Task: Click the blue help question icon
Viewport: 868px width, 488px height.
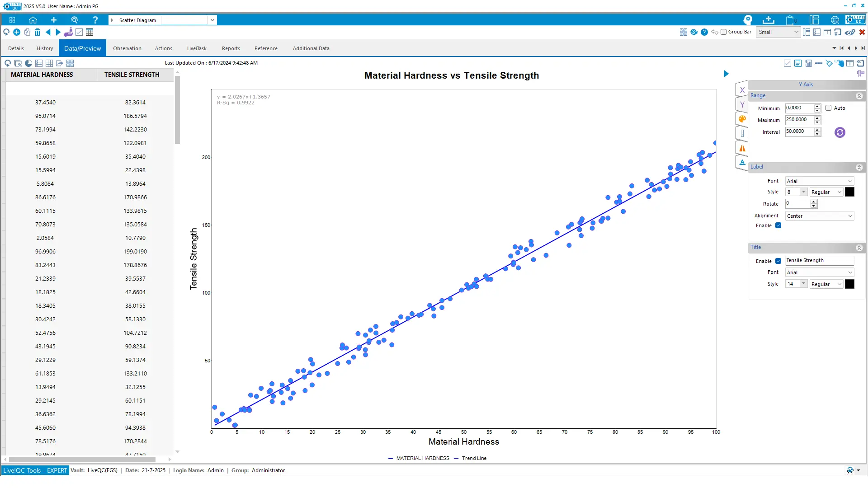Action: point(704,32)
